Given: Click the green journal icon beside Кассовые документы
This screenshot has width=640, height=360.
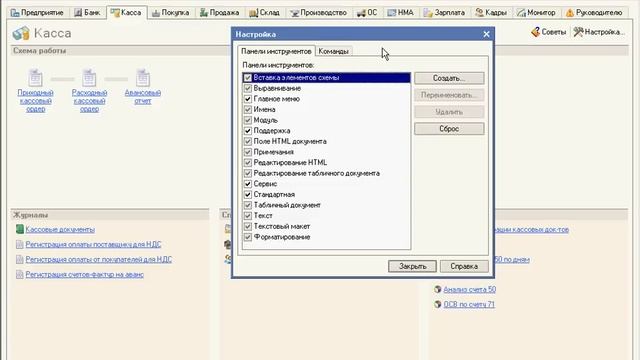Looking at the screenshot, I should [20, 229].
